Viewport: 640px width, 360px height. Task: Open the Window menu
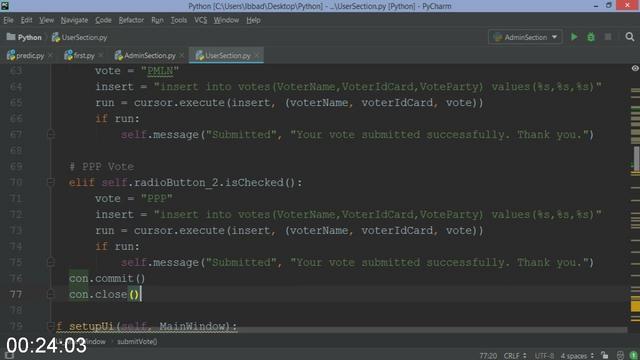click(x=226, y=20)
